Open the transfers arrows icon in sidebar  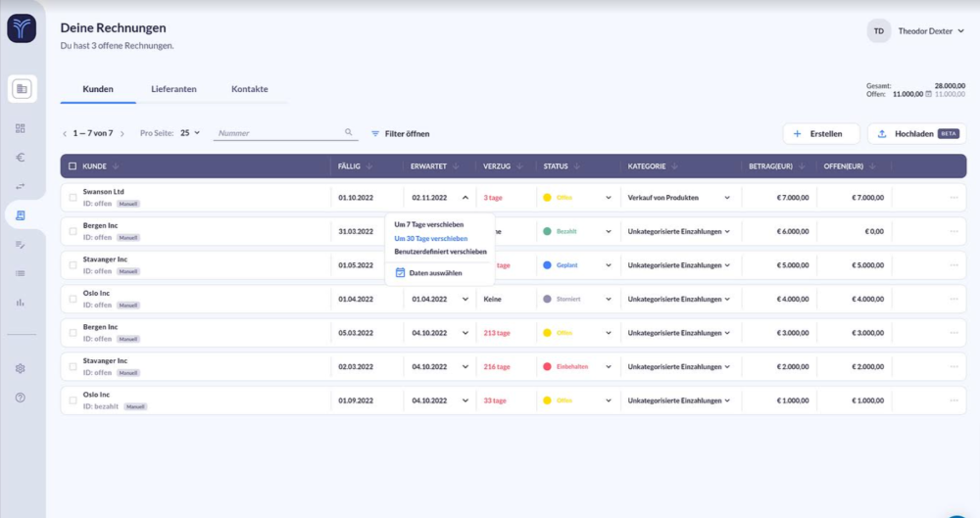[x=21, y=186]
